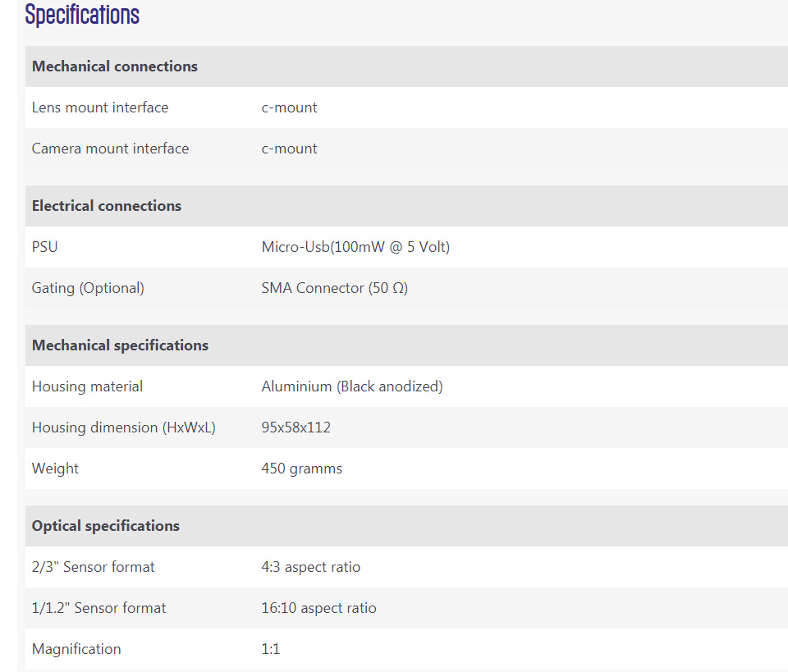Select the c-mount value for Camera mount interface
The width and height of the screenshot is (788, 672).
[x=289, y=149]
